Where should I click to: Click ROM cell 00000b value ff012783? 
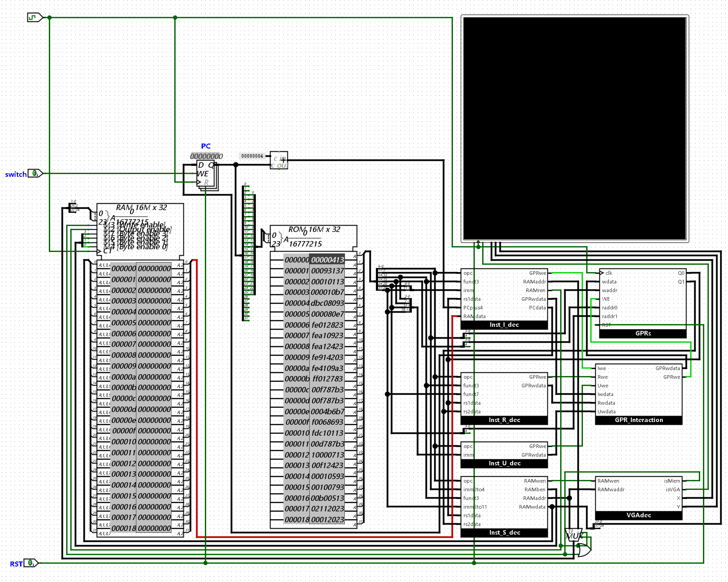(328, 379)
